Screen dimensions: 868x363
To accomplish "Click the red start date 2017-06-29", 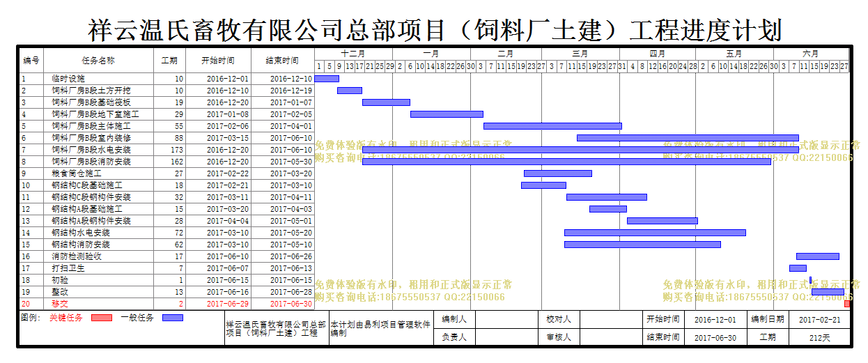I will [x=228, y=304].
